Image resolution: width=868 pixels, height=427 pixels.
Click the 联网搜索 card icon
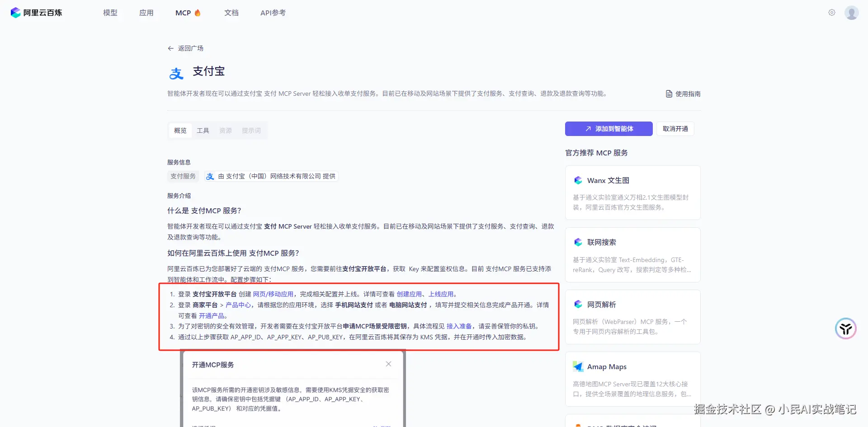click(x=578, y=242)
